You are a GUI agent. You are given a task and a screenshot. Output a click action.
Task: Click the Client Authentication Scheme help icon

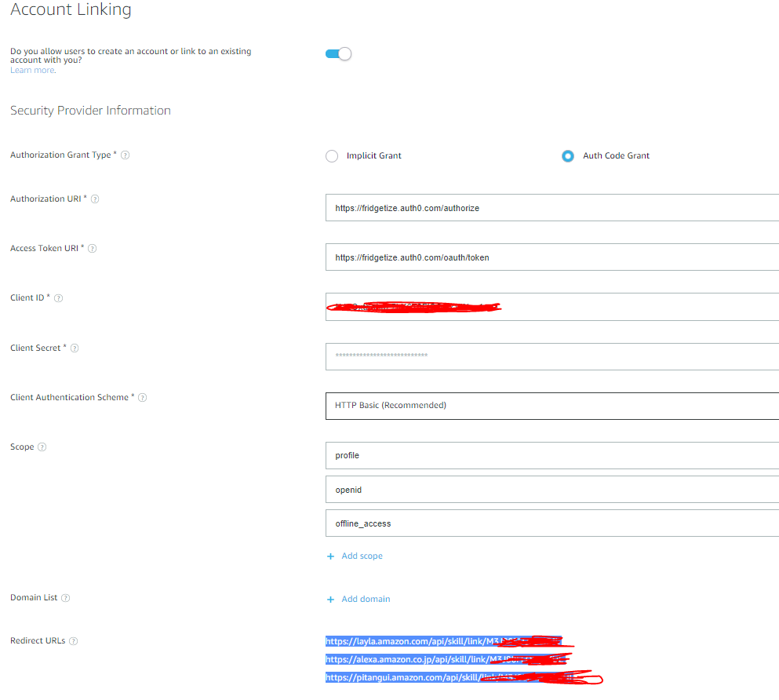pyautogui.click(x=142, y=397)
